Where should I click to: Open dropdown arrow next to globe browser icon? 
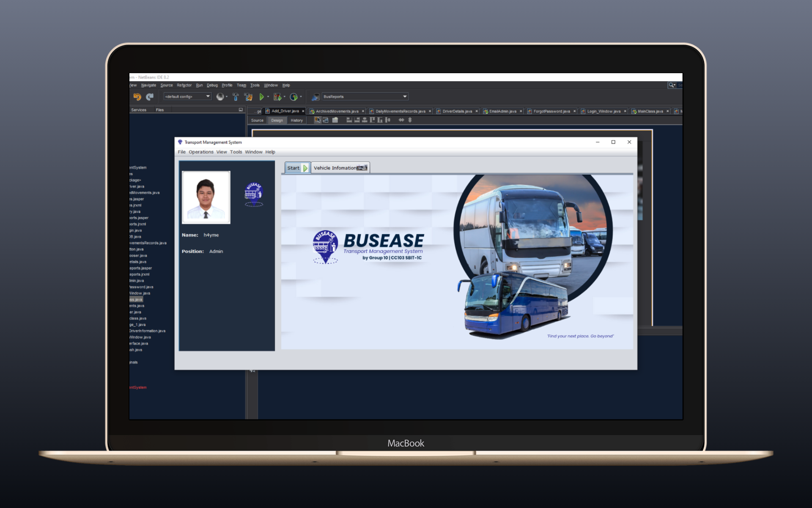(x=227, y=97)
